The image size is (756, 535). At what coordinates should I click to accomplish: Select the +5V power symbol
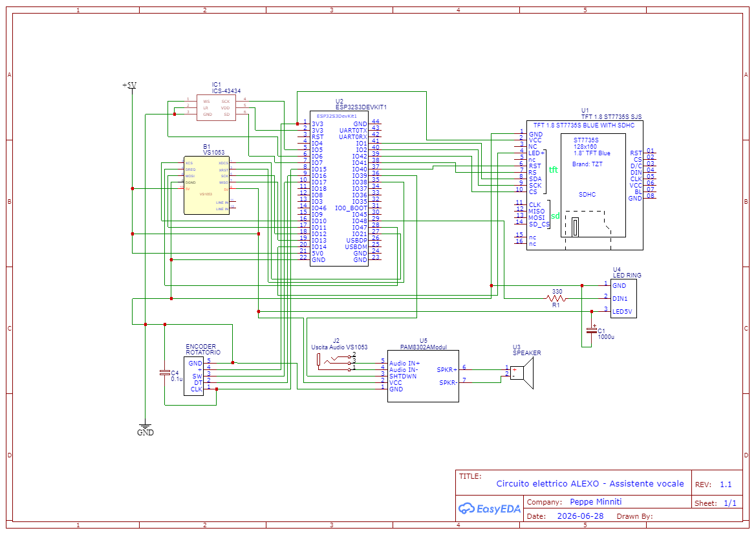[130, 86]
